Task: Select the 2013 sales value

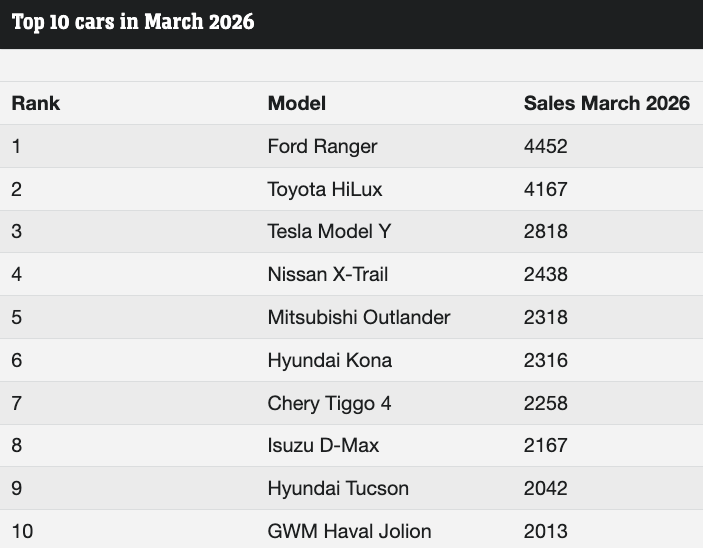Action: pos(545,531)
